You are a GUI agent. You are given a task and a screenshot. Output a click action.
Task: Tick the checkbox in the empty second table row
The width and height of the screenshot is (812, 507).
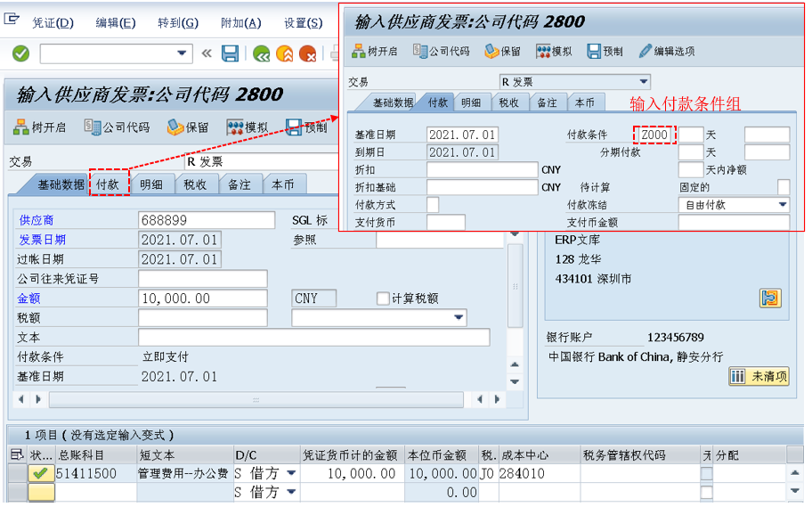coord(706,492)
